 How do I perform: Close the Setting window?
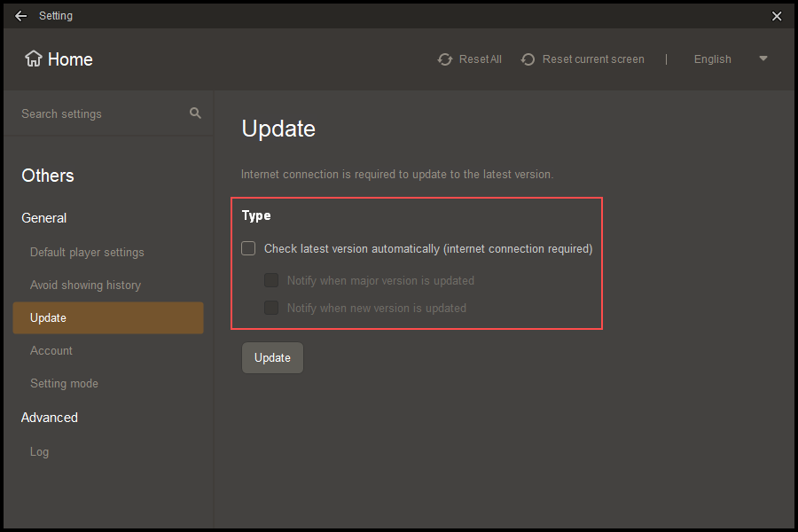(x=777, y=16)
